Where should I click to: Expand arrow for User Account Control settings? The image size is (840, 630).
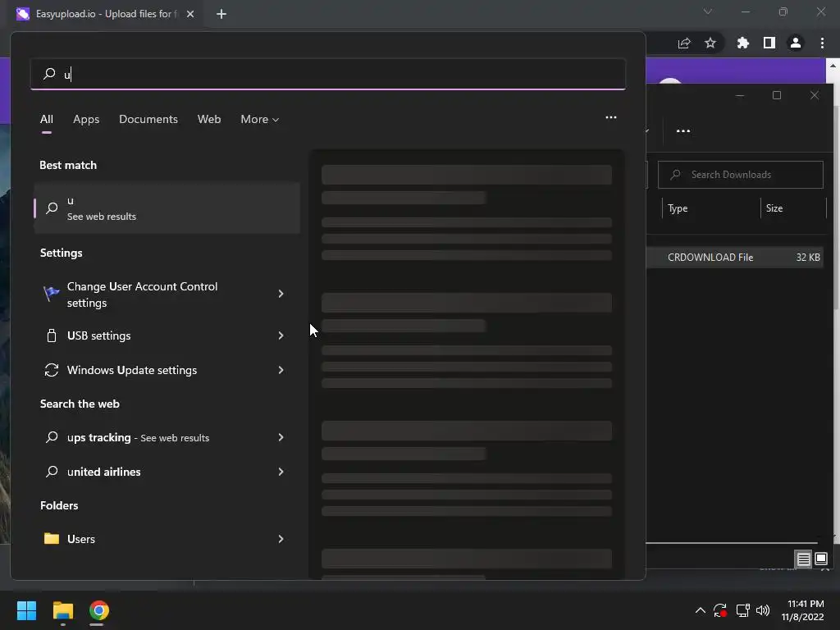coord(281,294)
